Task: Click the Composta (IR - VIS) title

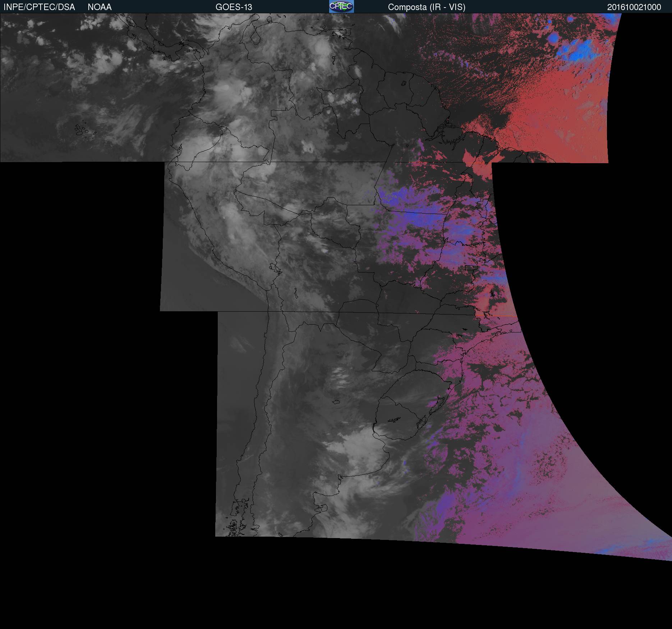Action: (x=427, y=7)
